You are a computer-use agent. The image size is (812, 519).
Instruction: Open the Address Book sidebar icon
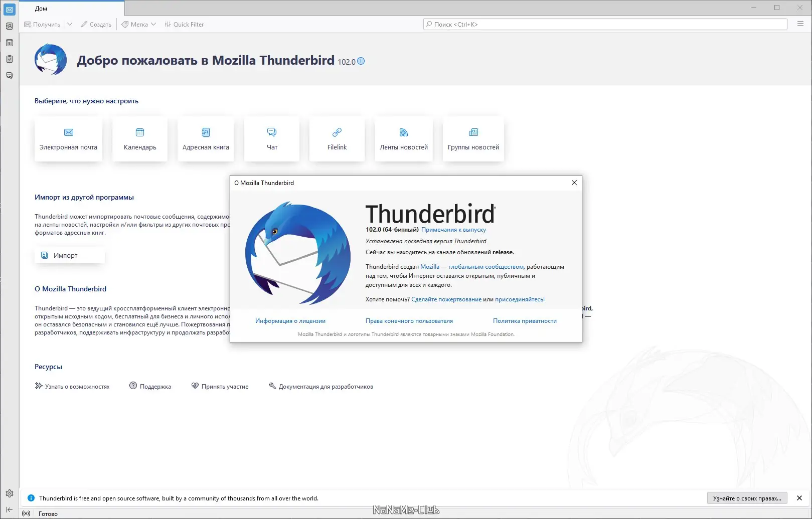[10, 26]
